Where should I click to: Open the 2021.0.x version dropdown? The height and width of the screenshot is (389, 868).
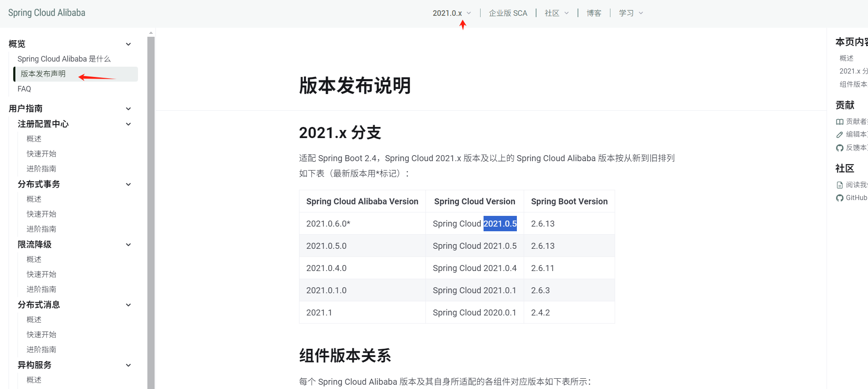(x=452, y=13)
